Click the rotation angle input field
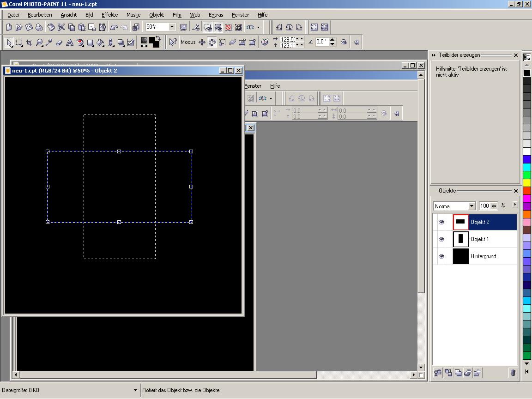This screenshot has height=399, width=532. [321, 42]
